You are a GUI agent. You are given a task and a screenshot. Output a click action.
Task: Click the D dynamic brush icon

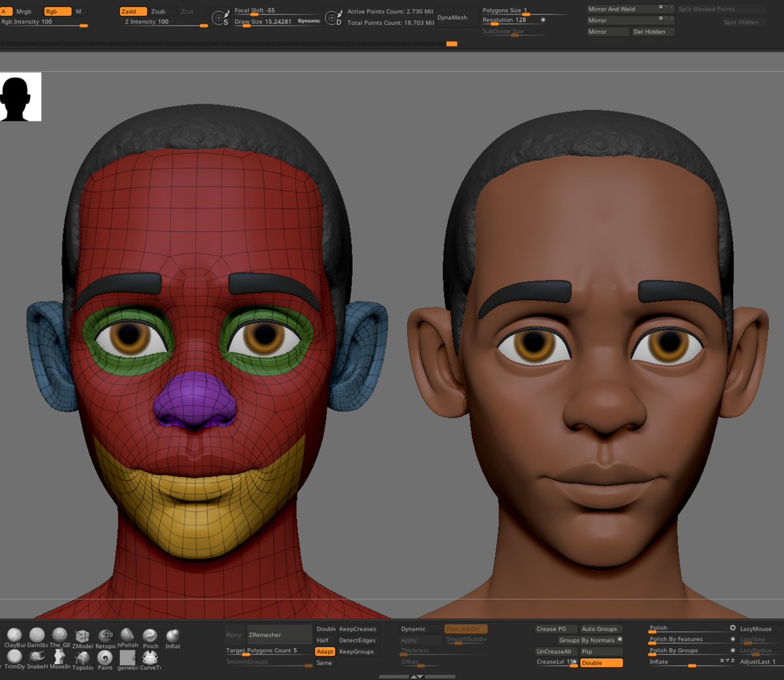click(x=334, y=17)
